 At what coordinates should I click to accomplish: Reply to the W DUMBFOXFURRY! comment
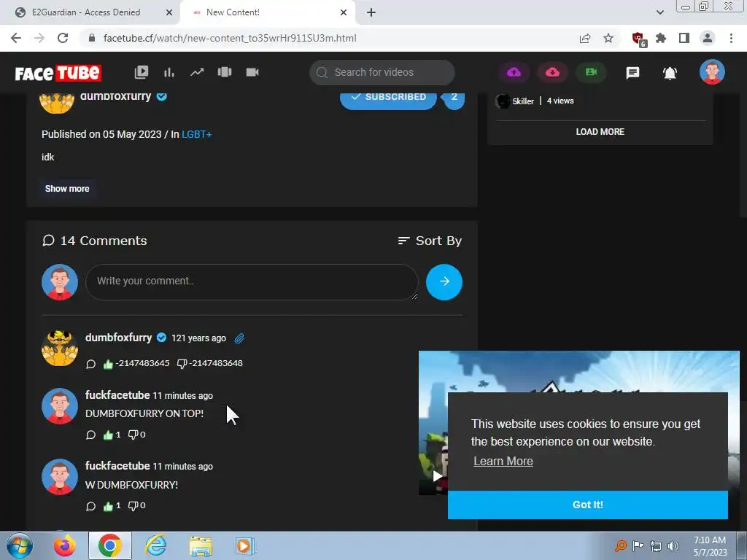(90, 506)
